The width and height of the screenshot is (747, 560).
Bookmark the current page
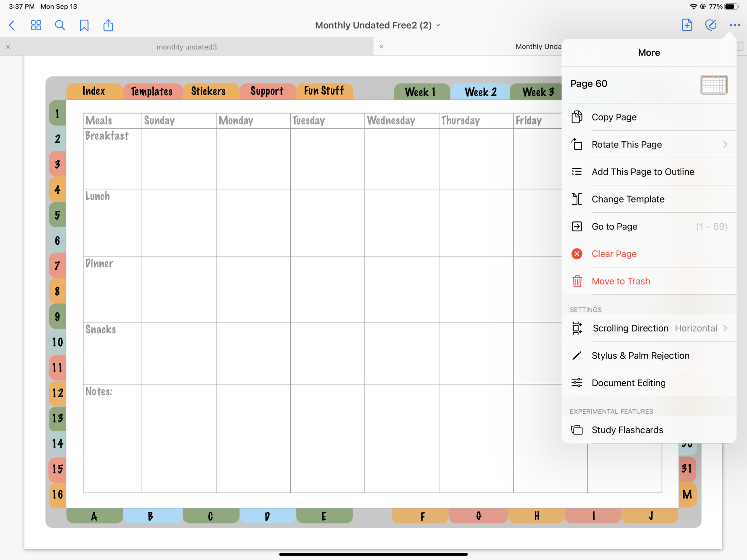click(84, 25)
